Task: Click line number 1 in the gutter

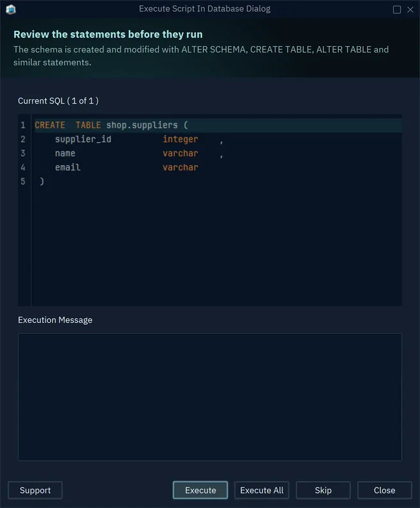Action: [22, 125]
